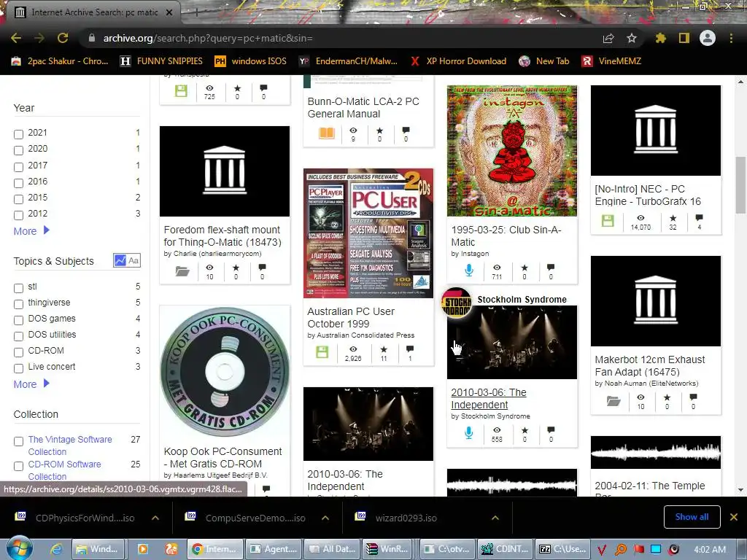Viewport: 747px width, 560px height.
Task: Select the DOS games topic checkbox
Action: coord(18,320)
